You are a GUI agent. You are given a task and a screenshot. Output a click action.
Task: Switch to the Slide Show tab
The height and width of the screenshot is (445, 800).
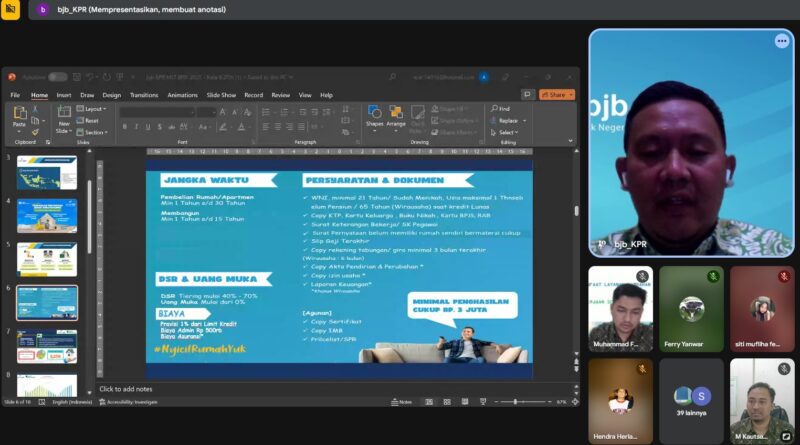(220, 95)
